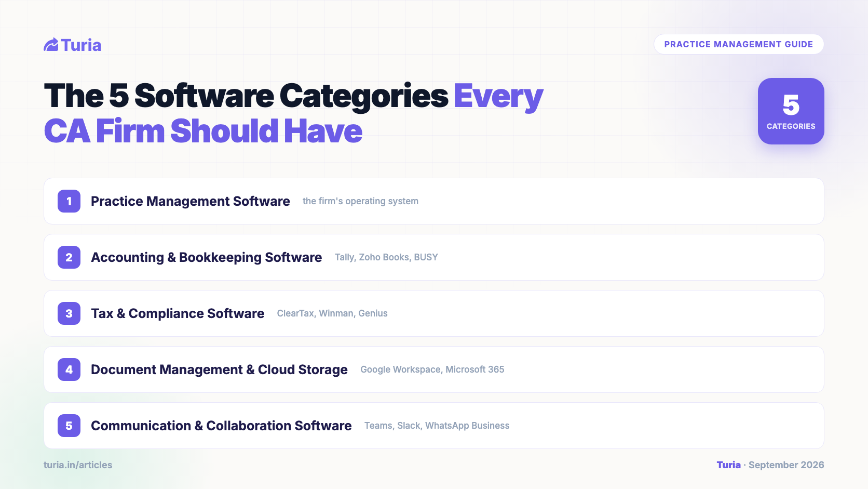Image resolution: width=868 pixels, height=489 pixels.
Task: Click the number 4 badge
Action: 69,369
